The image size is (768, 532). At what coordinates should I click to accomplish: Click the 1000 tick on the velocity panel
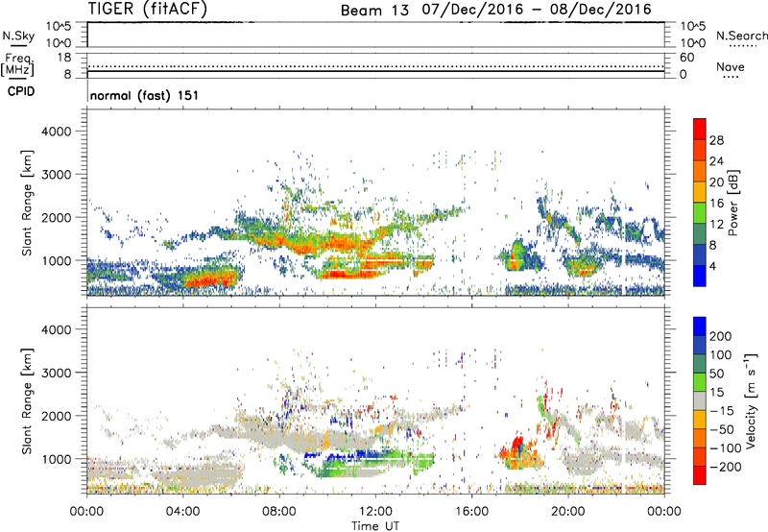tap(57, 459)
